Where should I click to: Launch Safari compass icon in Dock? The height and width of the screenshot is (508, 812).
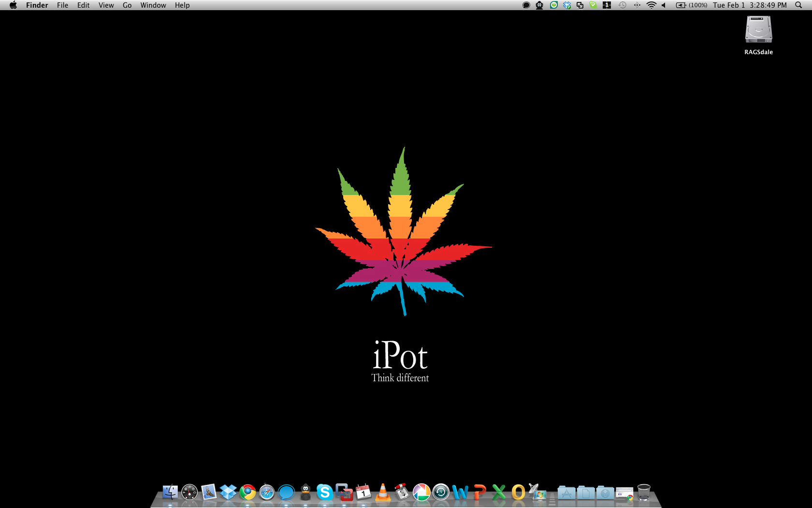pyautogui.click(x=267, y=493)
